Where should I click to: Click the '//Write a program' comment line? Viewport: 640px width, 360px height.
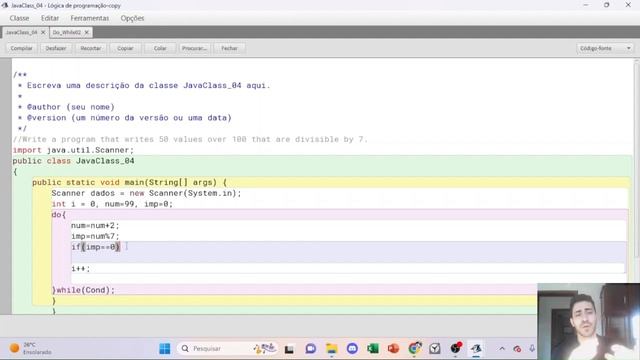(190, 139)
